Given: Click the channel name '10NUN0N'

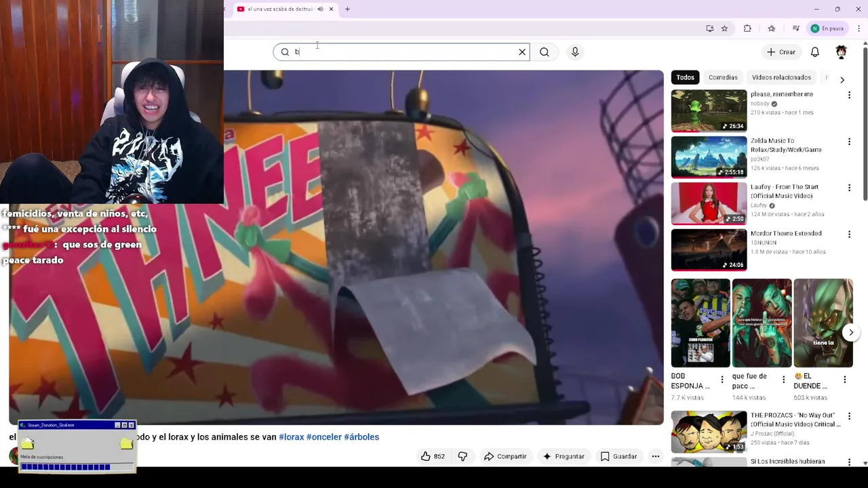Looking at the screenshot, I should 762,243.
